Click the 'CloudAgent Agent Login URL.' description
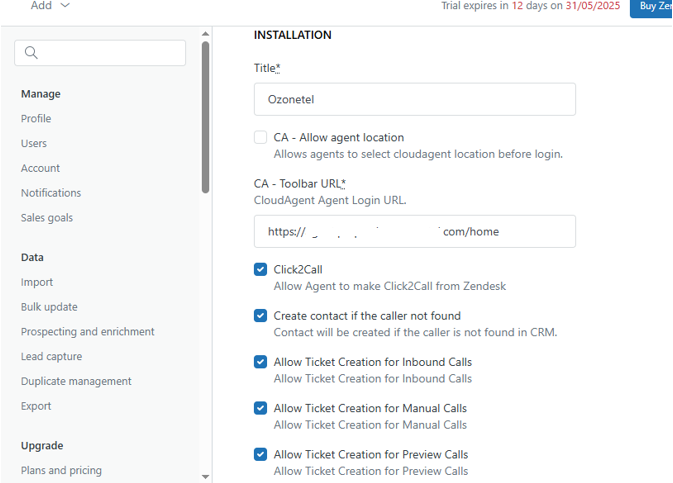The width and height of the screenshot is (673, 483). [330, 200]
